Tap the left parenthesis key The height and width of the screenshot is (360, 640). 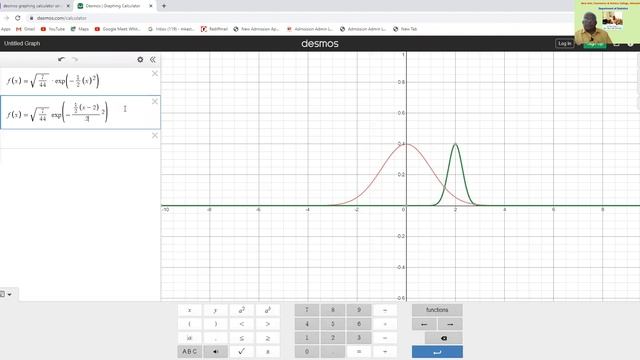(190, 324)
